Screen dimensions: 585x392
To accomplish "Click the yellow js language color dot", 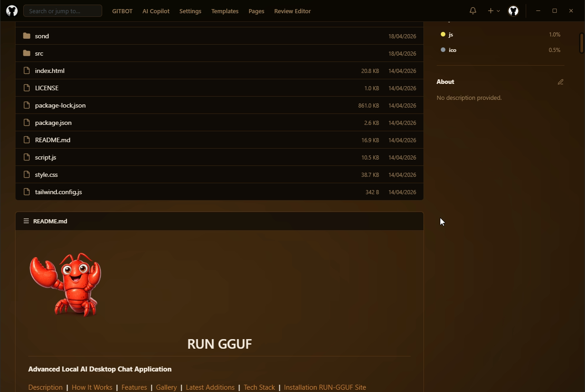I will click(443, 35).
